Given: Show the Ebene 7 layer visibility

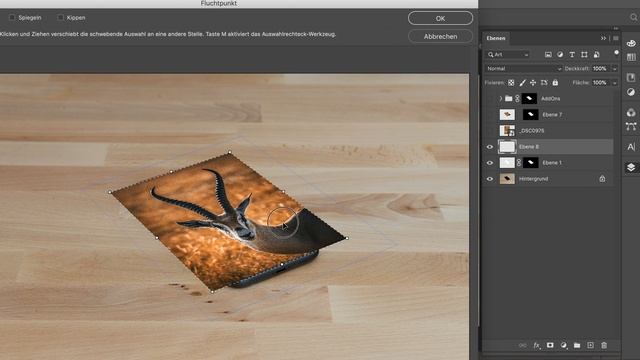Looking at the screenshot, I should pyautogui.click(x=490, y=115).
